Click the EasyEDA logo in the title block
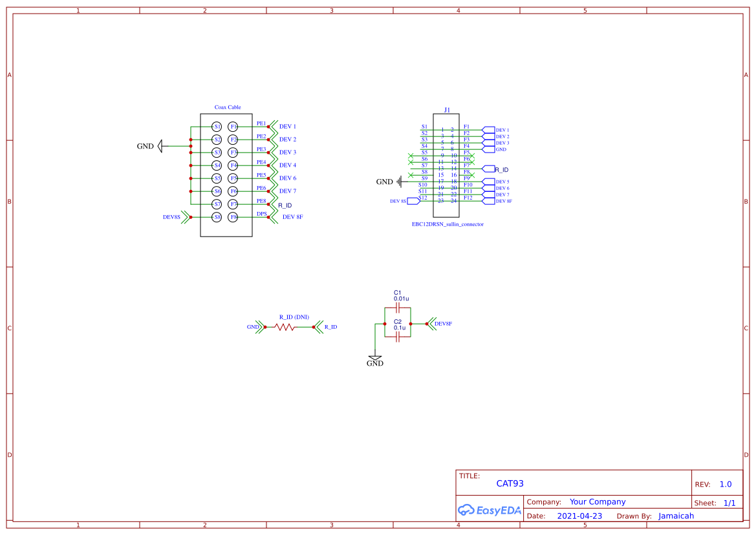The image size is (756, 535). 489,510
